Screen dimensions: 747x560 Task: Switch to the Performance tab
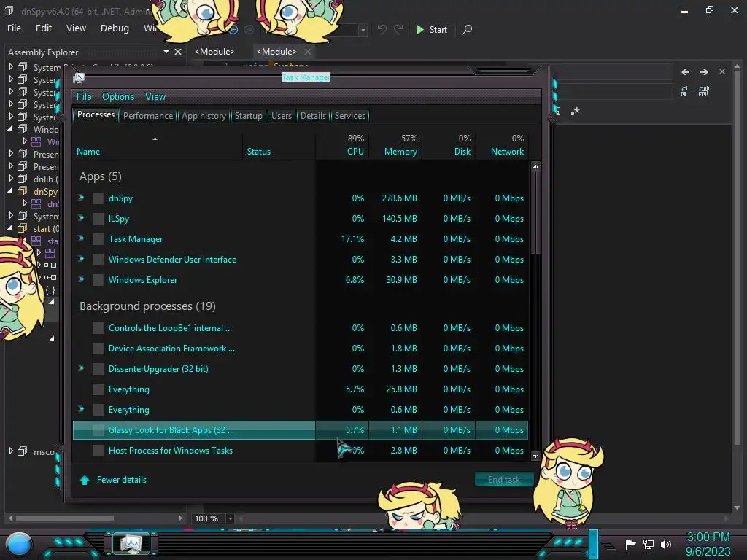point(148,116)
